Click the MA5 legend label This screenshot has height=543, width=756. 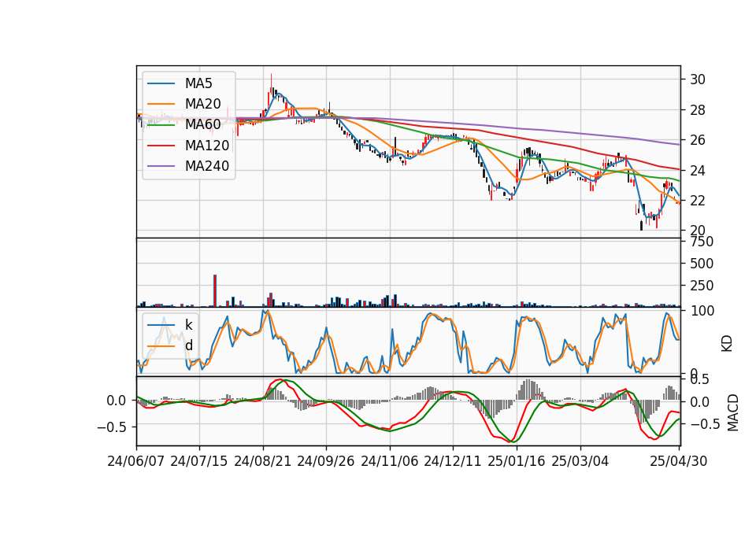(198, 83)
